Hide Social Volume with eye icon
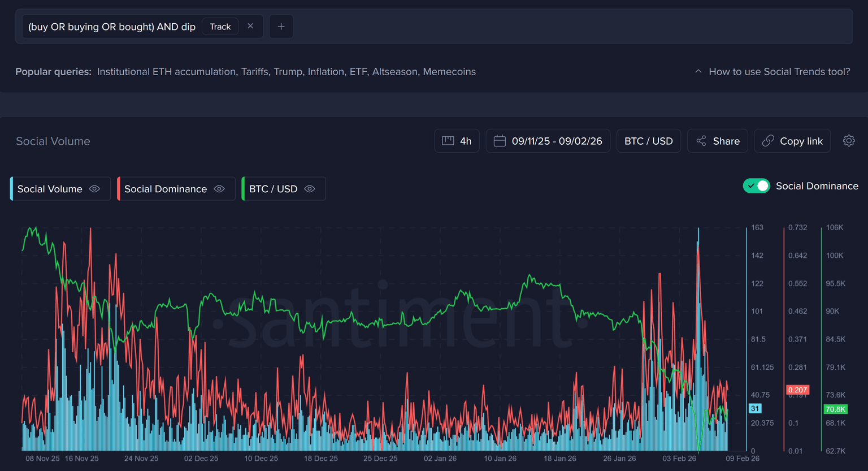868x471 pixels. pyautogui.click(x=95, y=189)
